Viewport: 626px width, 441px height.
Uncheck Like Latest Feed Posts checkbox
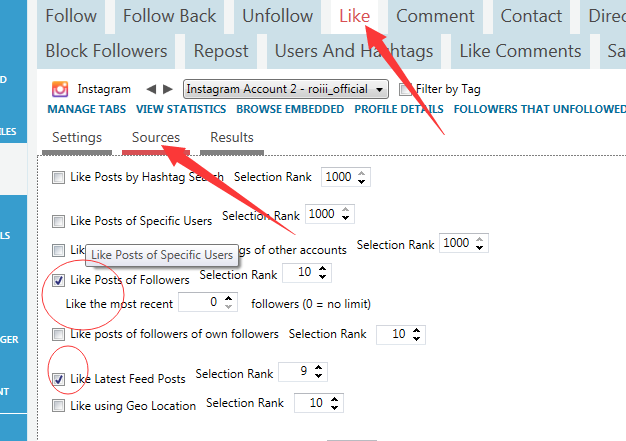[x=58, y=379]
